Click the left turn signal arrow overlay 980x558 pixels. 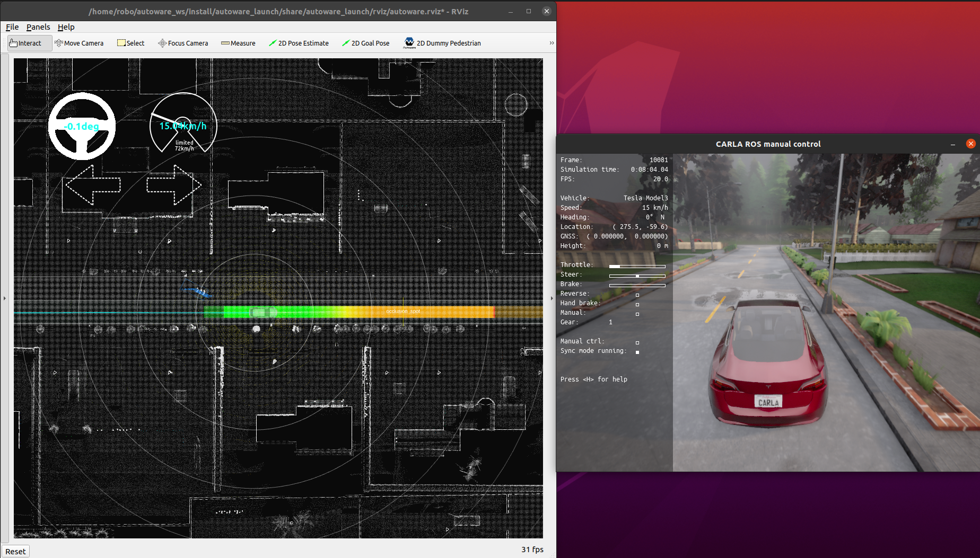tap(93, 184)
